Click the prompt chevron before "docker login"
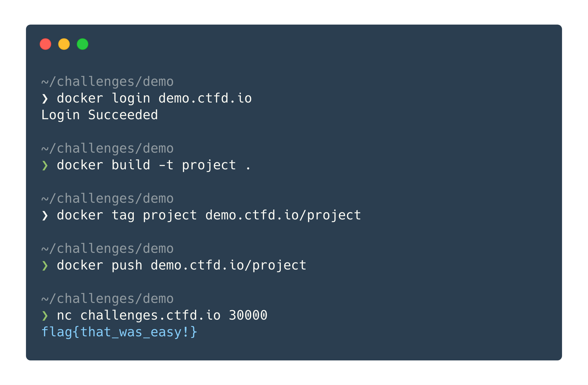The height and width of the screenshot is (385, 588). 45,99
